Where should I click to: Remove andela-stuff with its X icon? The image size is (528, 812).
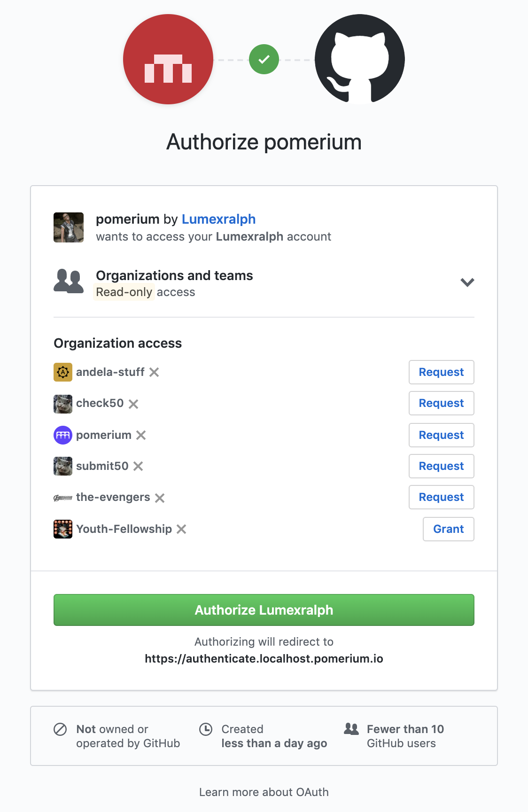(x=155, y=372)
